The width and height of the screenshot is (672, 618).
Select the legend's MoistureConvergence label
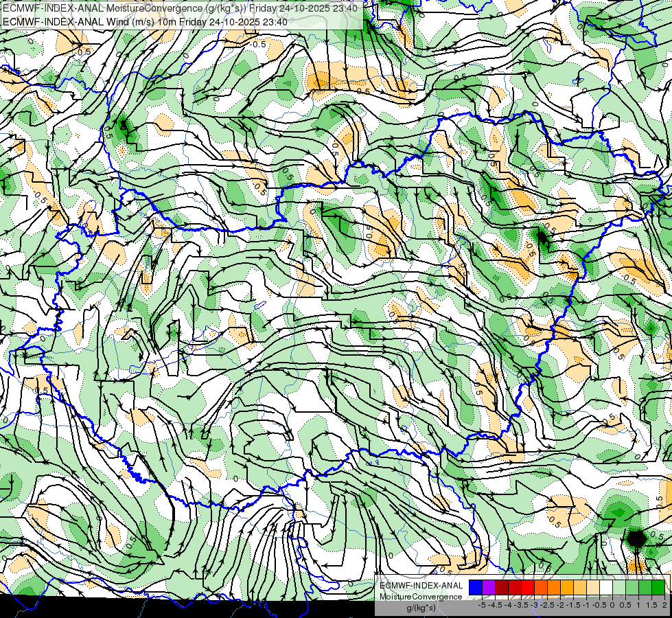click(421, 597)
